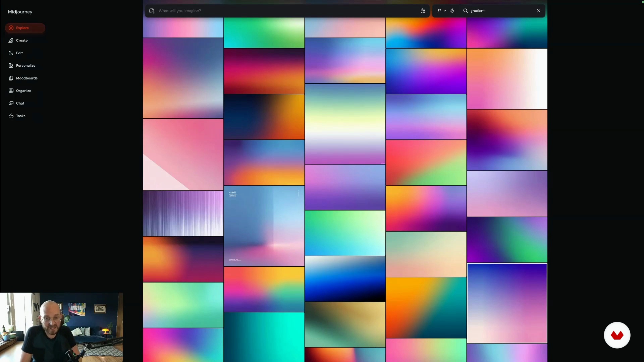Expand the personalization dropdown chevron
This screenshot has width=644, height=362.
pyautogui.click(x=445, y=11)
